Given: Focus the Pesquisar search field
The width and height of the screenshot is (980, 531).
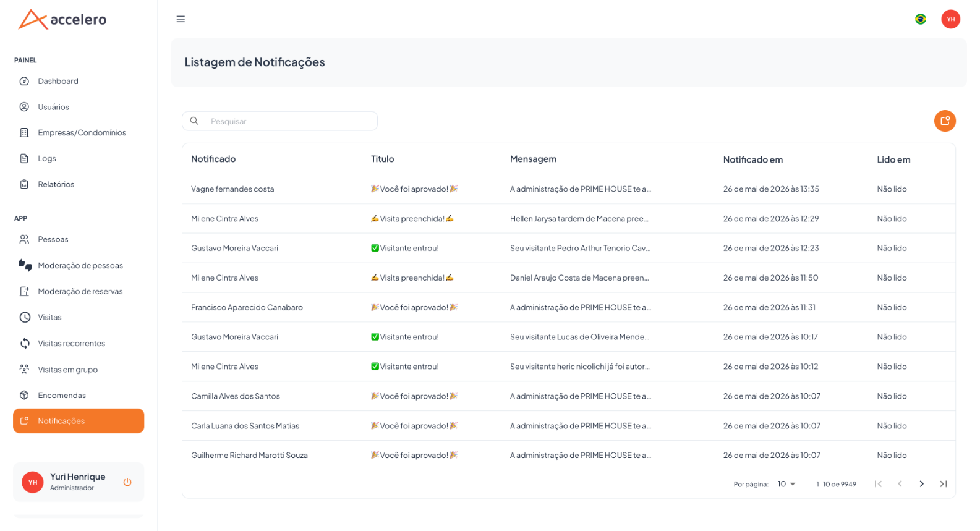Looking at the screenshot, I should click(x=279, y=121).
